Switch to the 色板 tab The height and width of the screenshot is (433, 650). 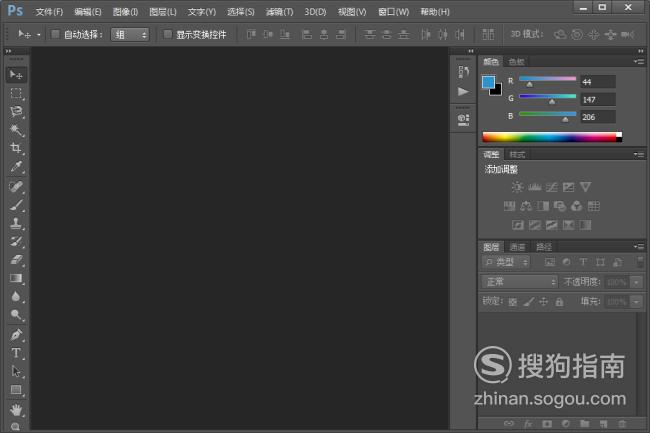click(x=516, y=62)
